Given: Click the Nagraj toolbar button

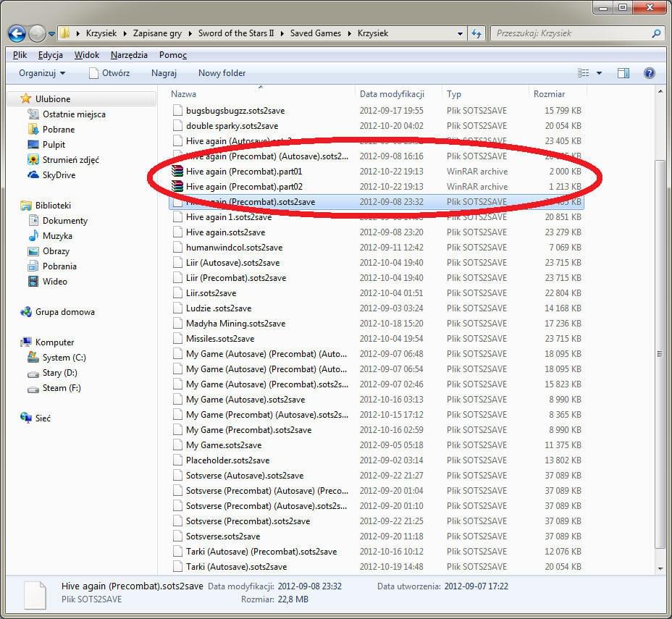Looking at the screenshot, I should click(164, 73).
